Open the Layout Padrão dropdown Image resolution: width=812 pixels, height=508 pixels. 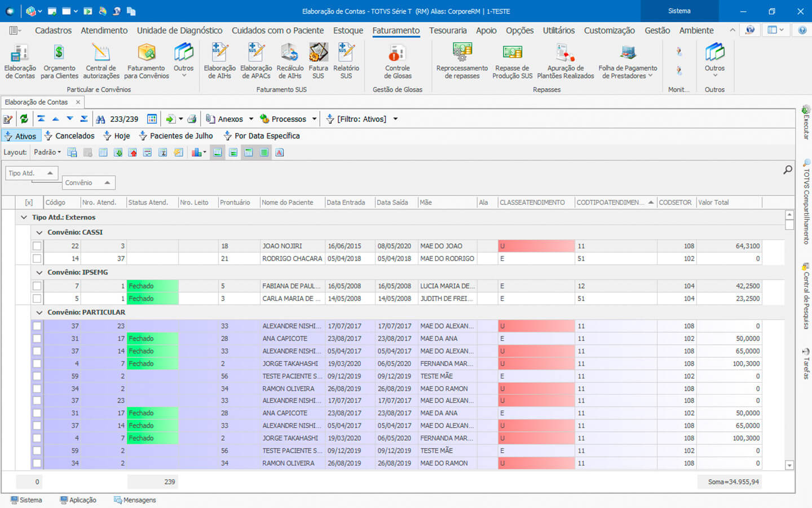(x=47, y=152)
